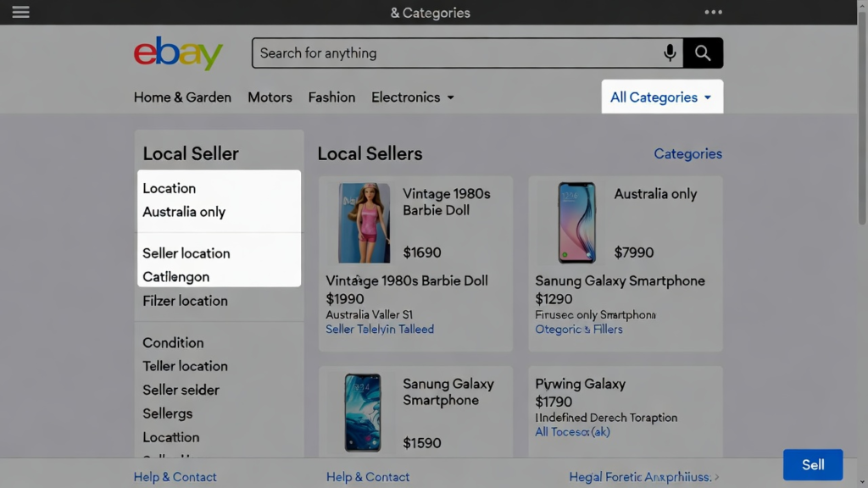Click the arrow next to the footer link

[x=717, y=477]
